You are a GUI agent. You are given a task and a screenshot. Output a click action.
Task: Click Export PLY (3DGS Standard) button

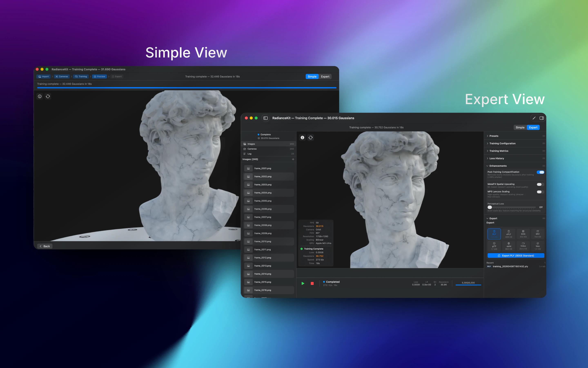click(516, 256)
